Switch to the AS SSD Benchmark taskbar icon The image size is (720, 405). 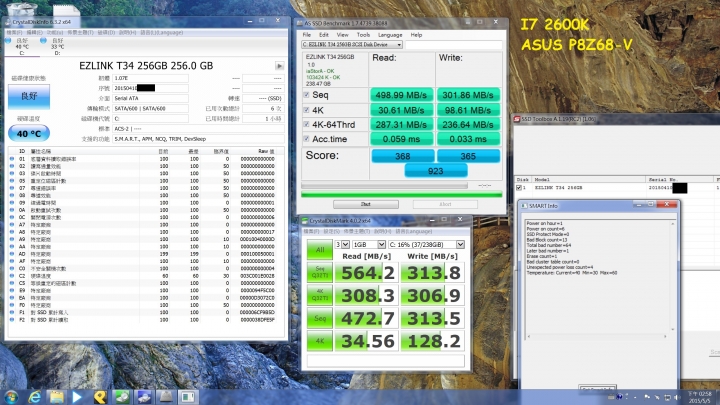pyautogui.click(x=166, y=397)
